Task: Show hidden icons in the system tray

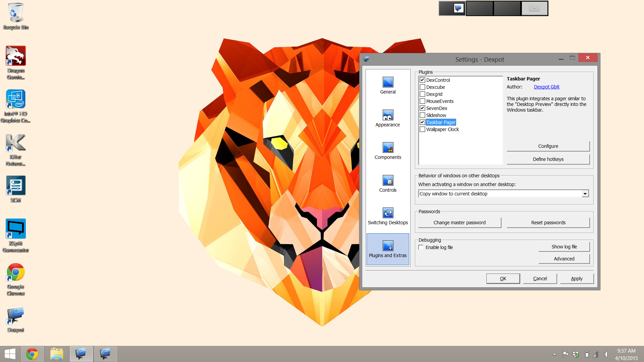Action: point(554,354)
